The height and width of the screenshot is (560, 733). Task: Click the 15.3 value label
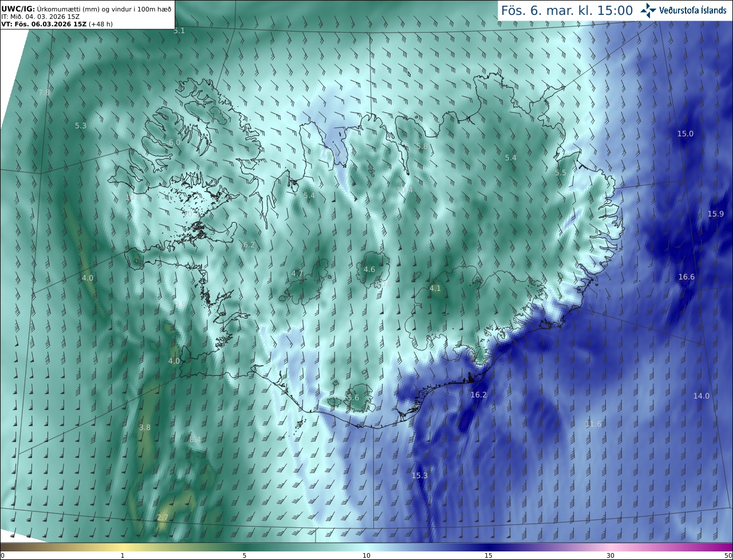click(x=419, y=476)
